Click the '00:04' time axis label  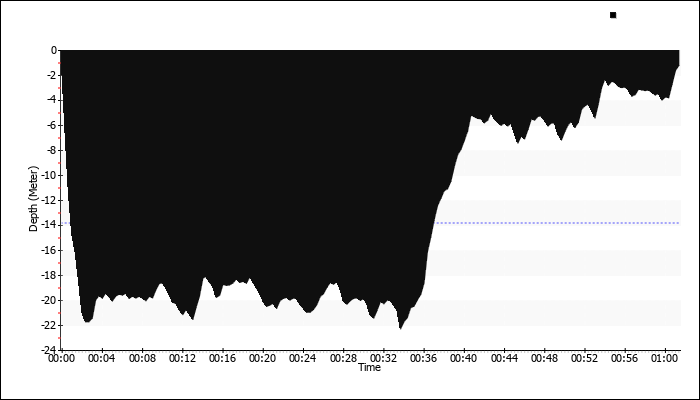(102, 358)
